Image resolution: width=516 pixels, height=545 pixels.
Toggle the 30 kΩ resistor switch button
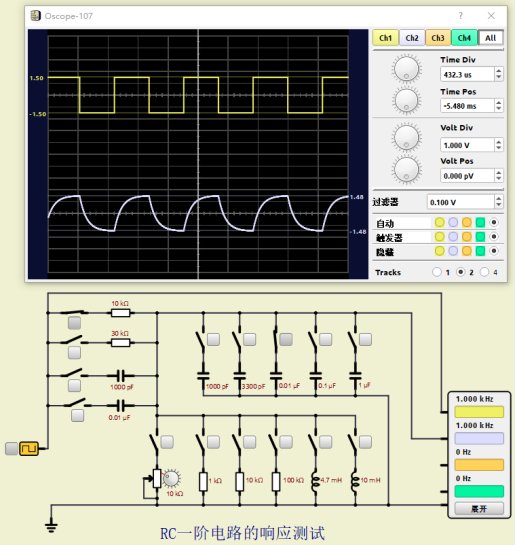74,352
